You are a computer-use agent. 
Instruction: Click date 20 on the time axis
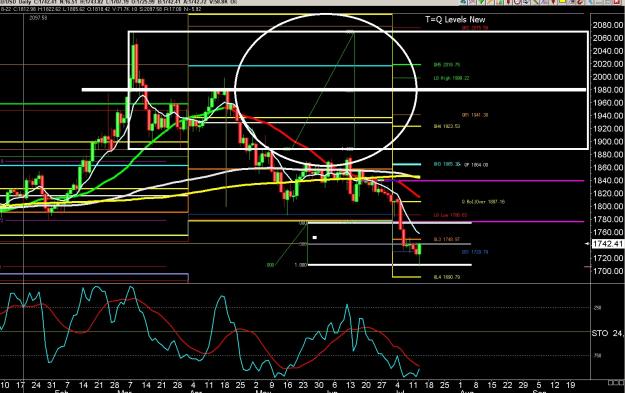click(x=366, y=385)
